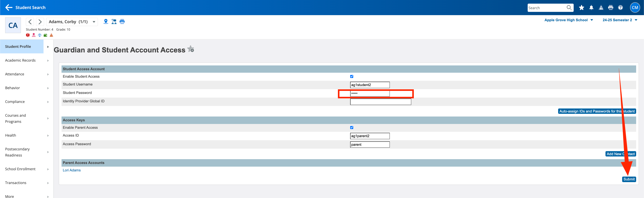Screen dimensions: 644x198
Task: Click the Student Search header title
Action: (30, 7)
